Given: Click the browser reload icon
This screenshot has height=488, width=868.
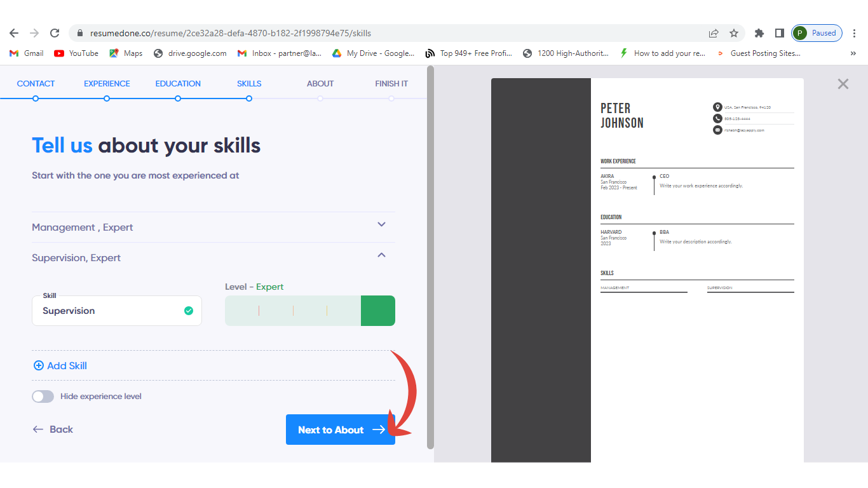Looking at the screenshot, I should [55, 33].
